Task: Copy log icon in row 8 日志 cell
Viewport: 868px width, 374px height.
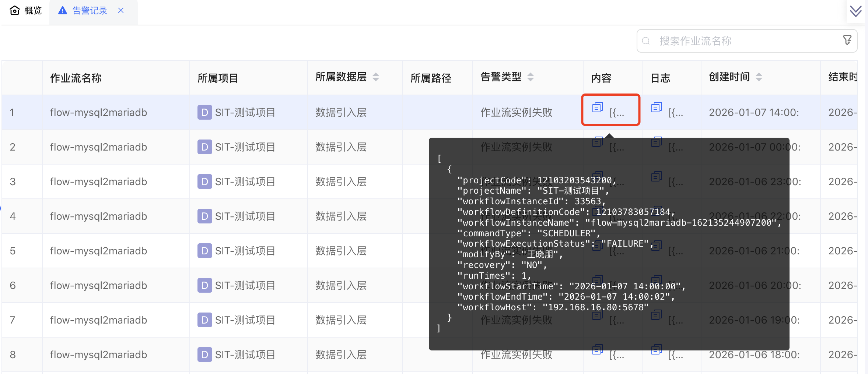Action: [x=657, y=349]
